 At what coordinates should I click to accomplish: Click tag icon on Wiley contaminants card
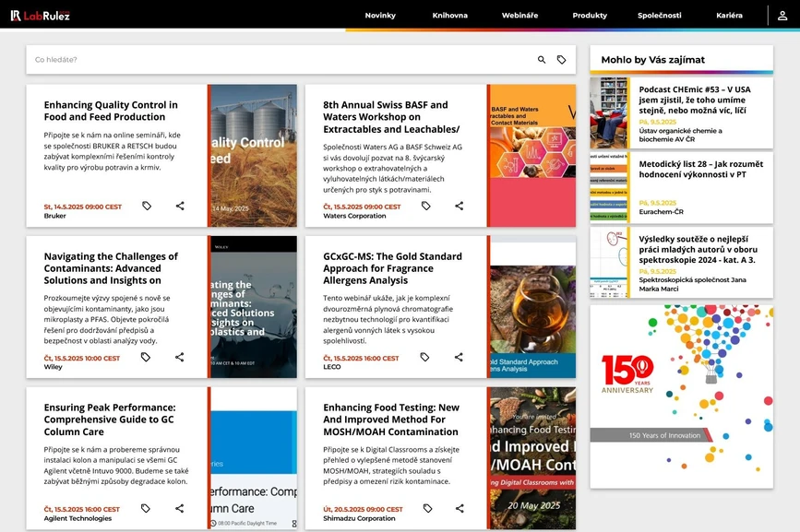147,357
